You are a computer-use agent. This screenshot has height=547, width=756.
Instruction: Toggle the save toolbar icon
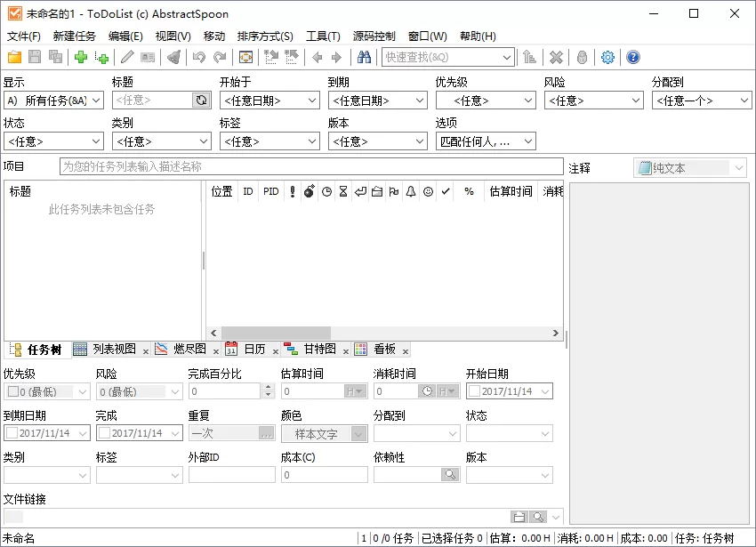34,57
